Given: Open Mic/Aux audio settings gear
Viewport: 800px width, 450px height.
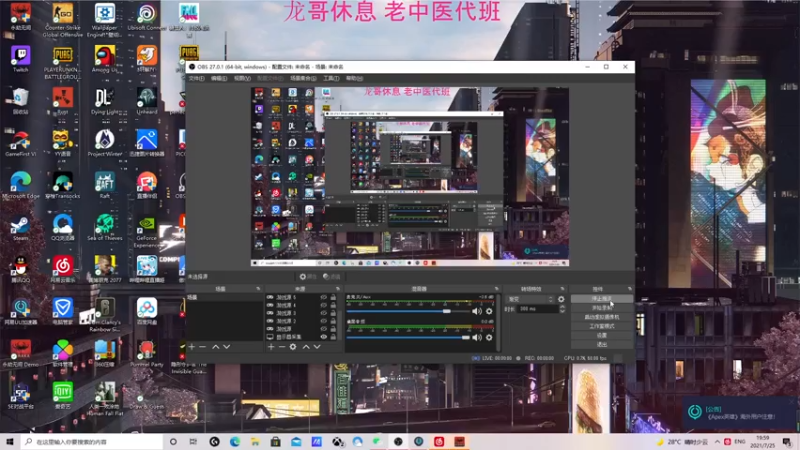Looking at the screenshot, I should [x=489, y=311].
